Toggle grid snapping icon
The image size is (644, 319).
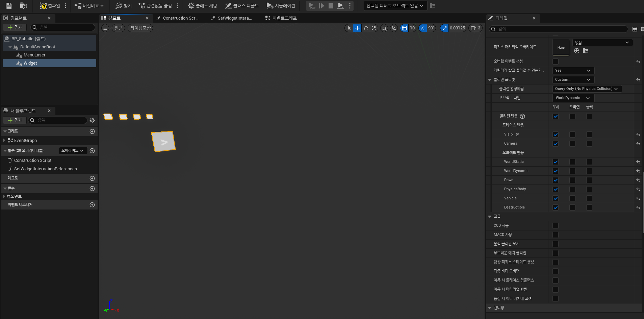[404, 28]
